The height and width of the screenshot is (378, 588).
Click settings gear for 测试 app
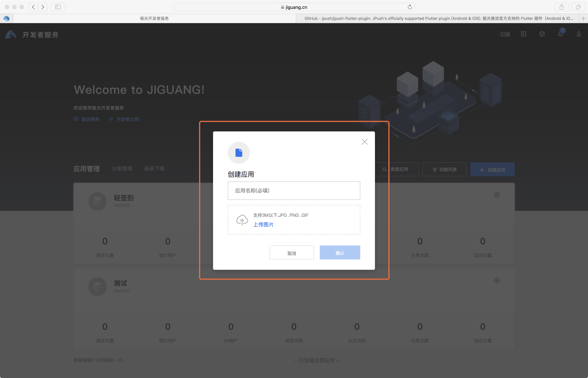point(497,280)
